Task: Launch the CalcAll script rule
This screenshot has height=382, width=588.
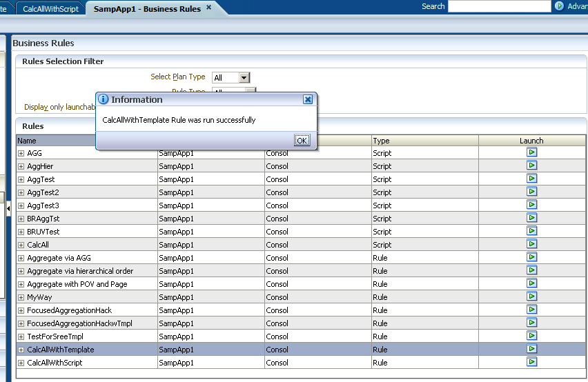Action: point(531,244)
